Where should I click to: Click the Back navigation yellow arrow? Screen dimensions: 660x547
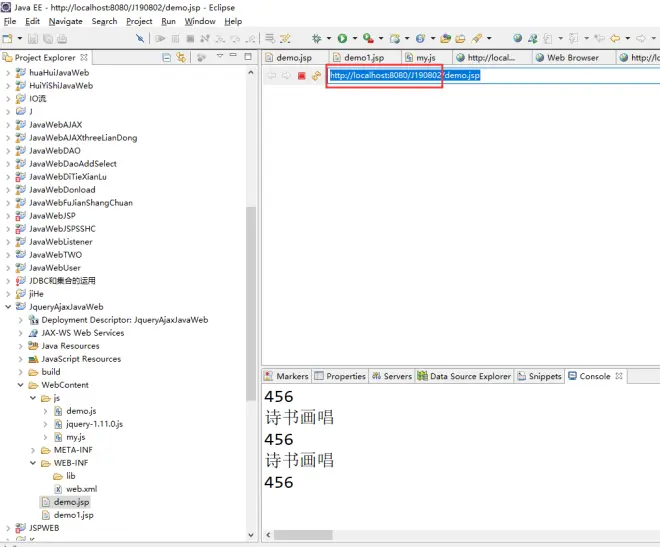[615, 39]
